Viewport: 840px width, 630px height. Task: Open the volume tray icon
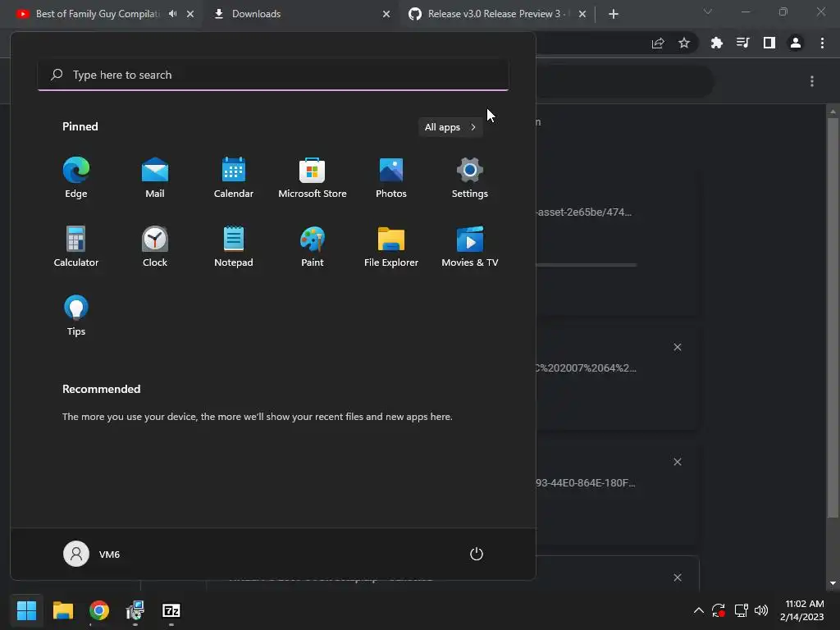[761, 610]
